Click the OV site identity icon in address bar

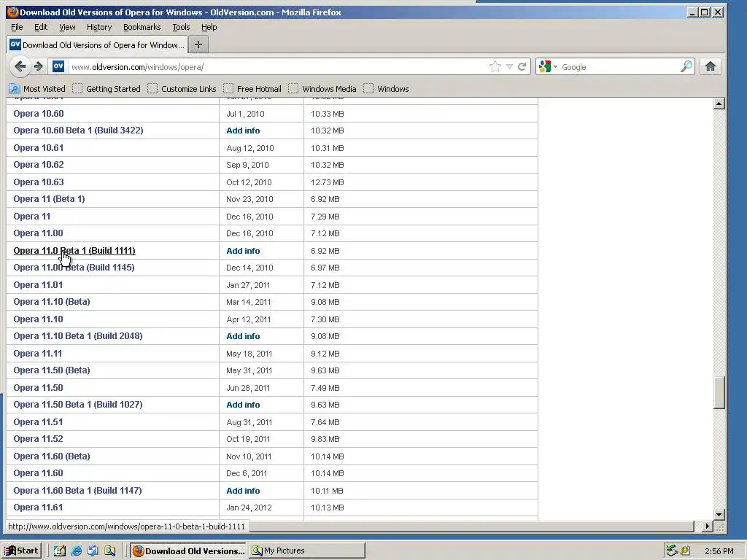click(58, 66)
